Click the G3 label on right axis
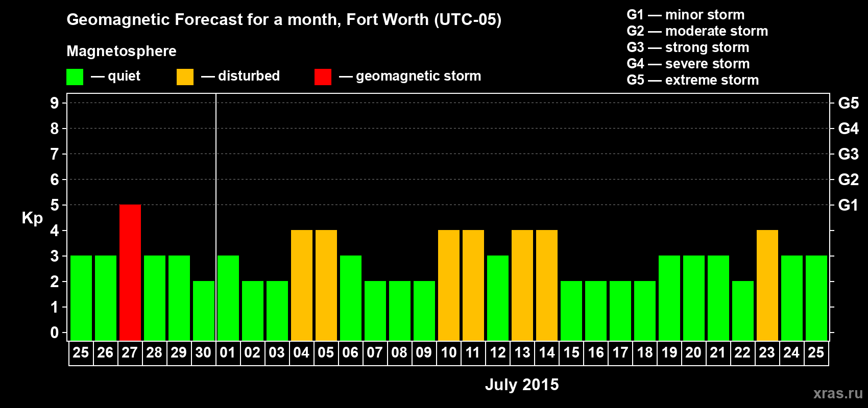Screen dimensions: 868x408 click(x=849, y=154)
